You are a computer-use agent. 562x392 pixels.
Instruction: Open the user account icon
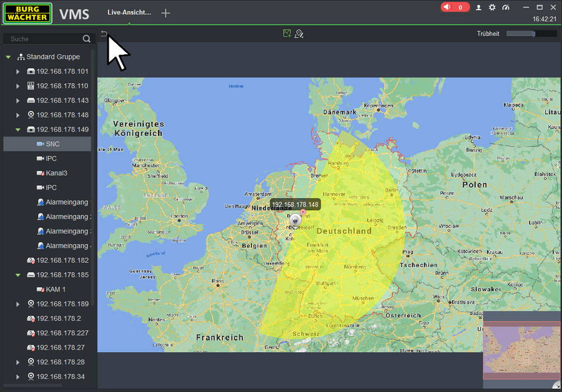click(479, 7)
